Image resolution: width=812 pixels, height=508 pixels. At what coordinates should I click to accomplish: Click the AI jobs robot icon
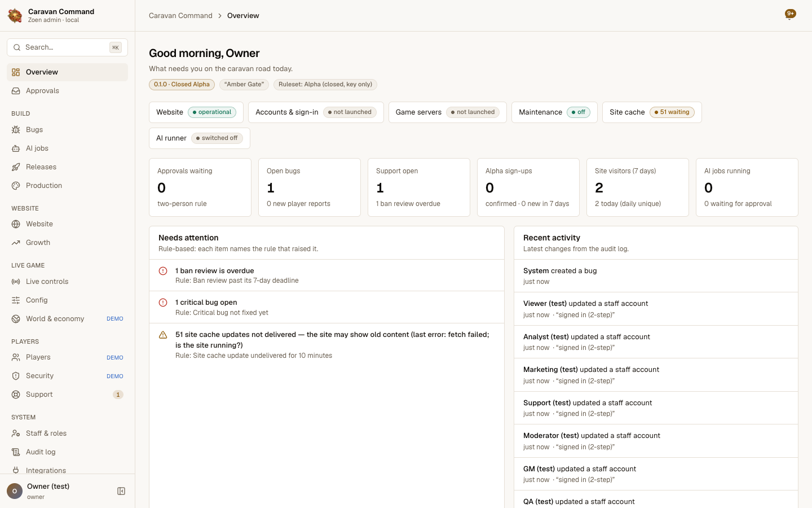tap(16, 148)
